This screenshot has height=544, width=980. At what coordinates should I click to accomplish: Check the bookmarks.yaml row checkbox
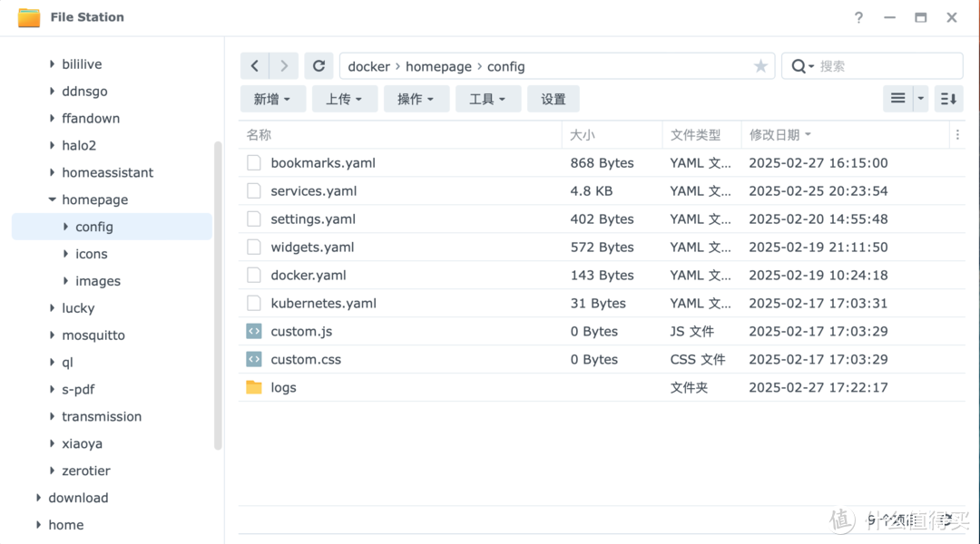tap(254, 162)
